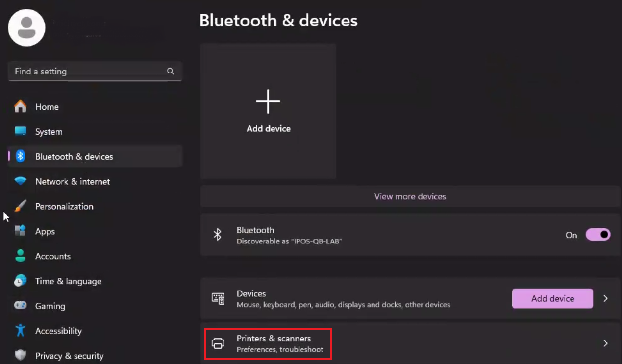Click the Gaming controller icon

point(20,306)
